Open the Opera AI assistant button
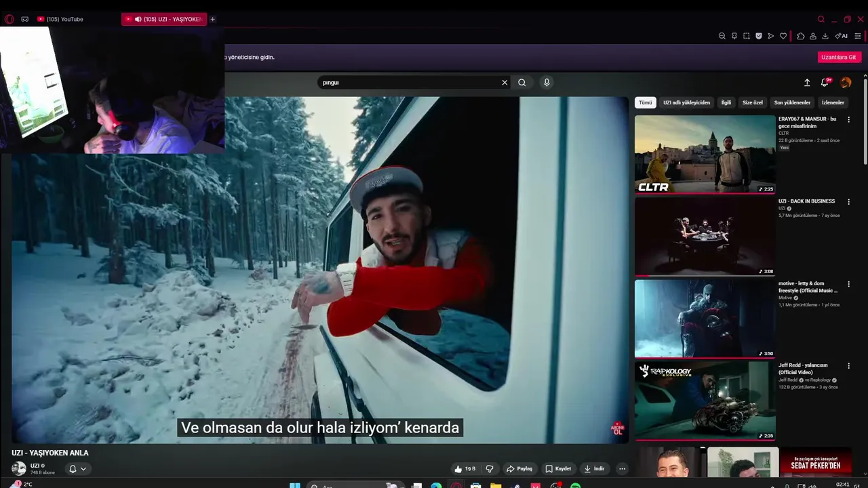This screenshot has height=488, width=868. 842,36
